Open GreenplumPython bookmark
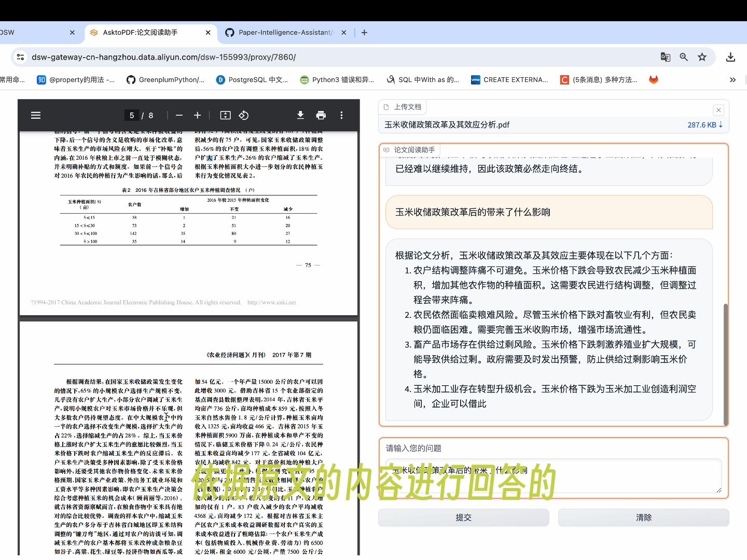 (165, 79)
